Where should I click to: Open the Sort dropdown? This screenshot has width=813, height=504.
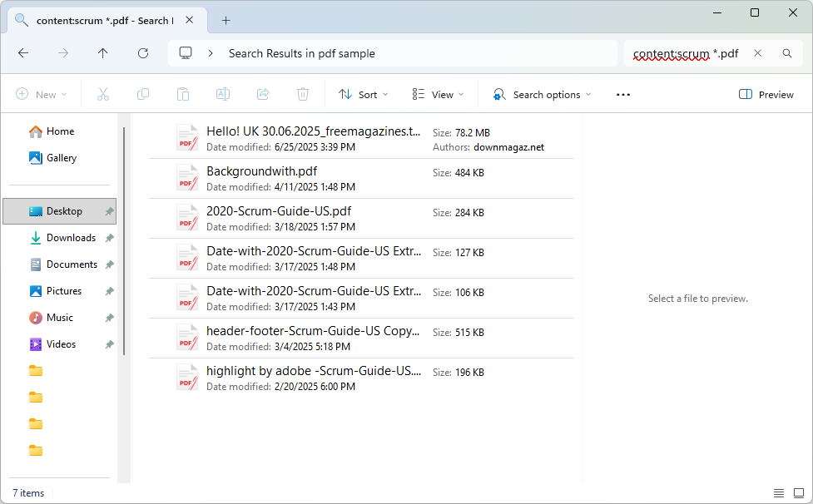pyautogui.click(x=363, y=94)
